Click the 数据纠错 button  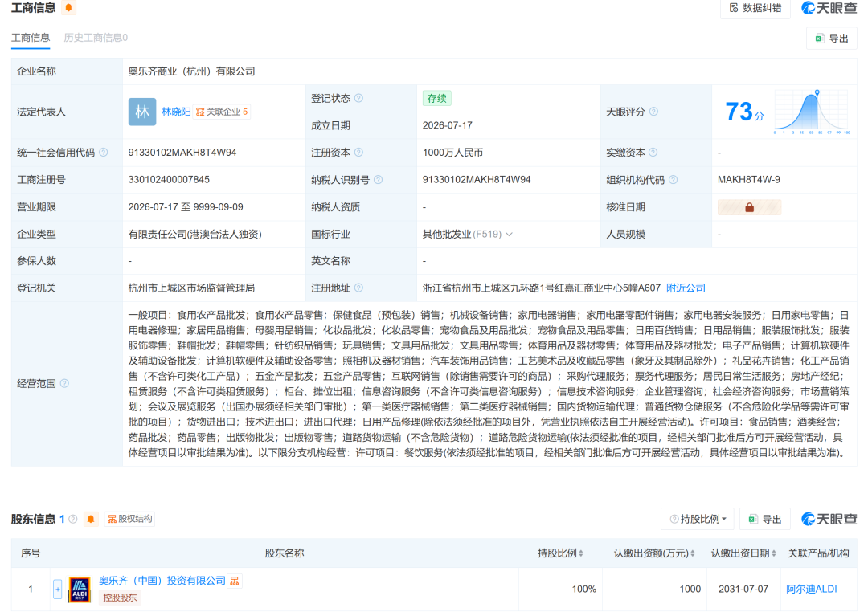(755, 8)
